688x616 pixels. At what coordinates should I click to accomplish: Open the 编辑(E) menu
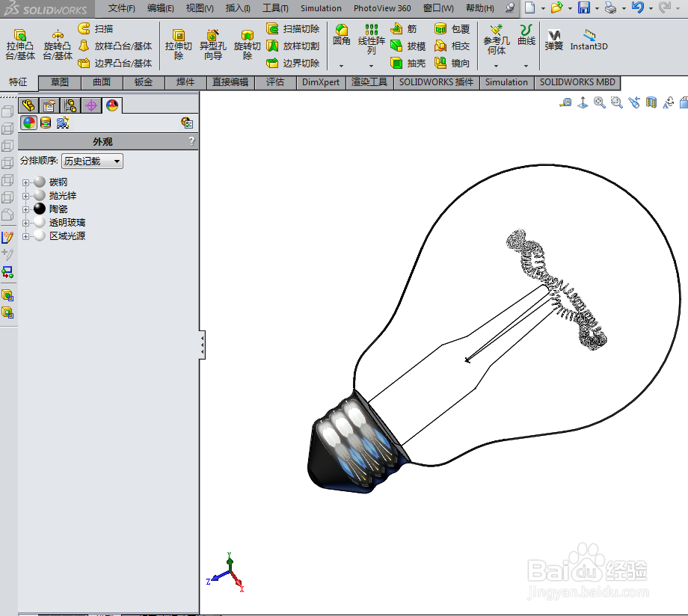click(161, 8)
